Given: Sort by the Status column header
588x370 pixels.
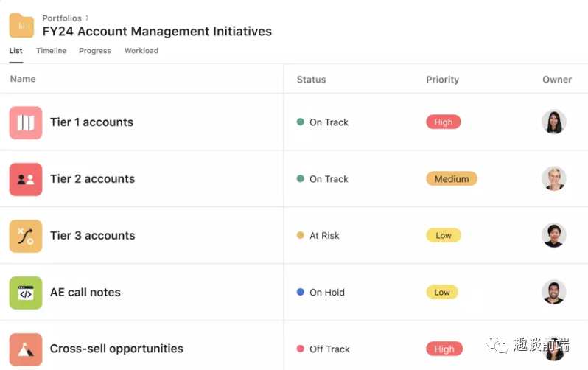Looking at the screenshot, I should coord(311,80).
